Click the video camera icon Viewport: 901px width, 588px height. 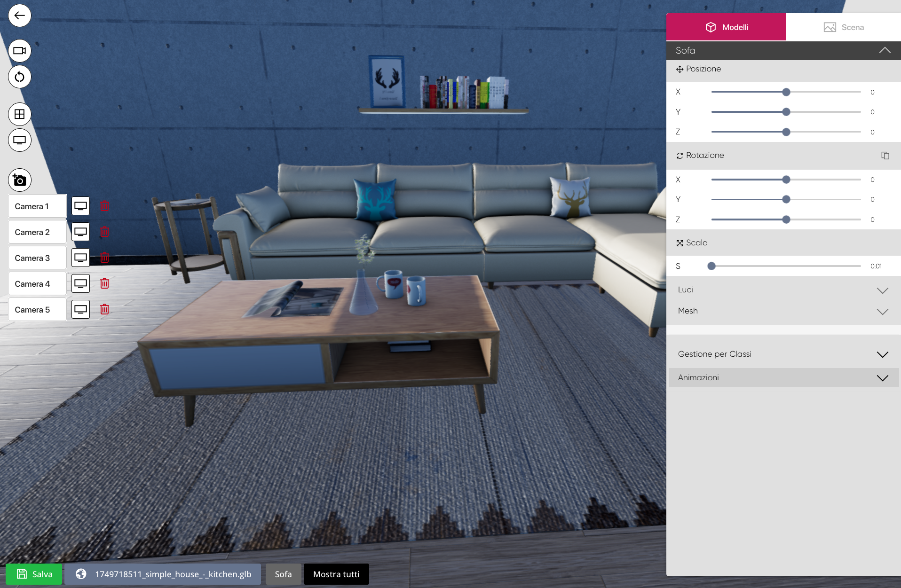pos(20,51)
